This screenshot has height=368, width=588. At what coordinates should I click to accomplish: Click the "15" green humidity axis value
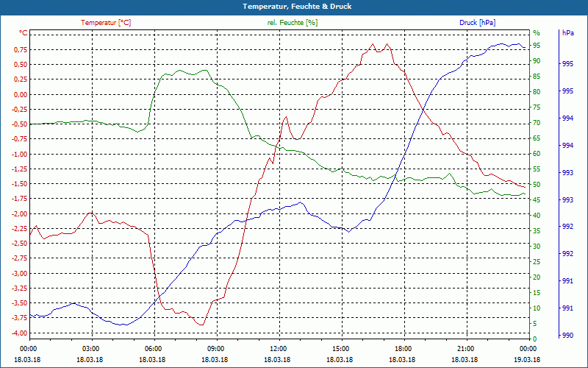537,293
